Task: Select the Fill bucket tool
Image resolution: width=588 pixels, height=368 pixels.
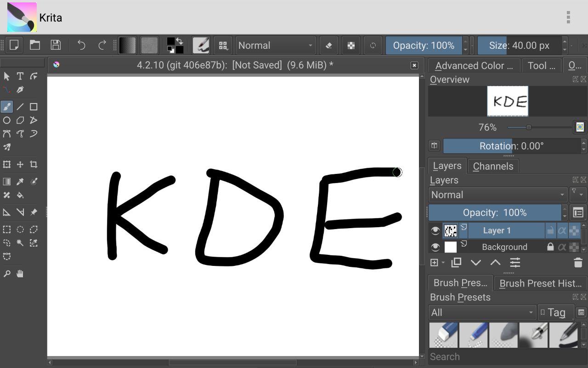Action: [20, 195]
